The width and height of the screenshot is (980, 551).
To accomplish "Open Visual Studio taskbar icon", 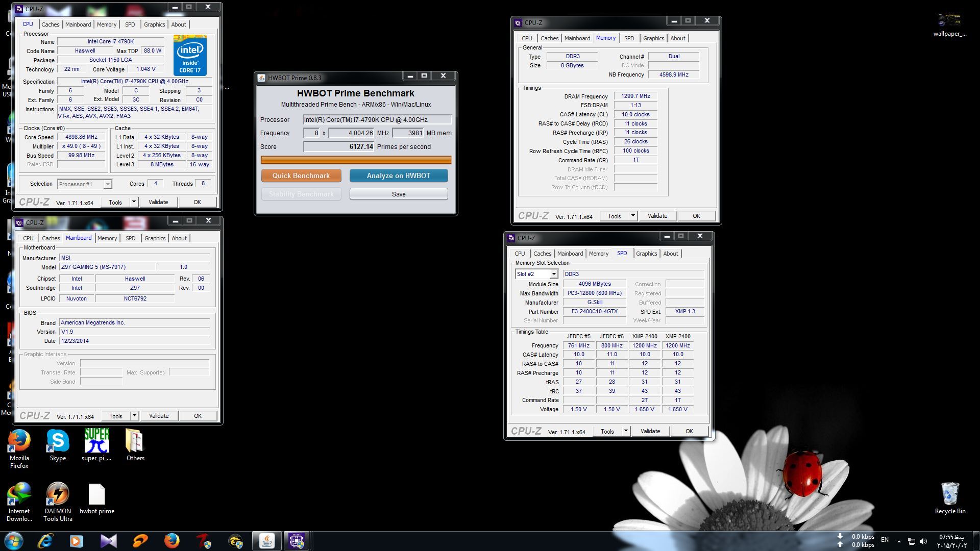I will (x=108, y=541).
